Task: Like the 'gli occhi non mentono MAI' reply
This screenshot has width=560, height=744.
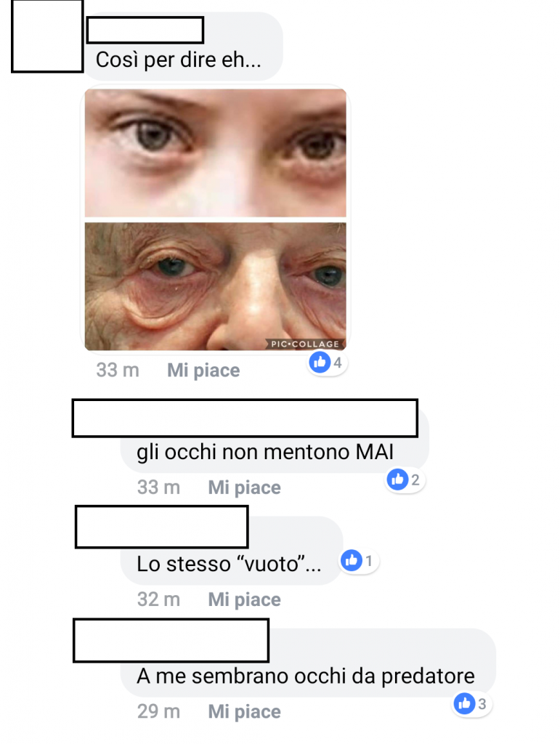Action: [x=244, y=488]
